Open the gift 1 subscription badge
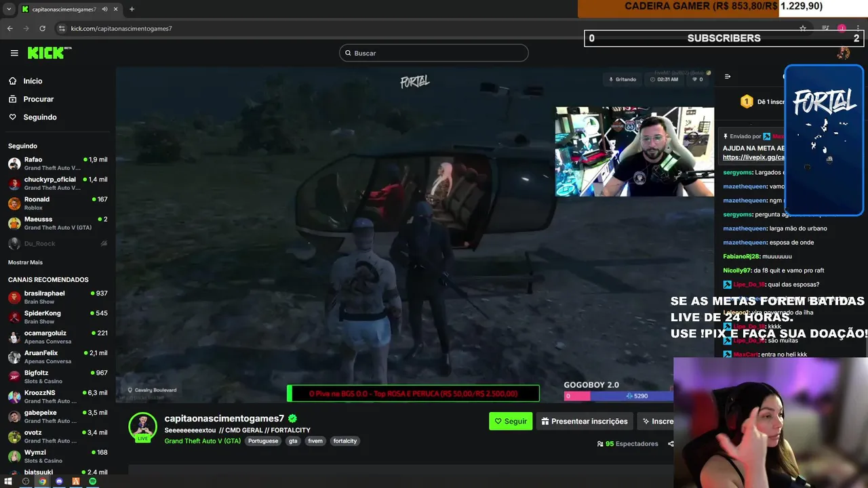Screen dimensions: 868x488 point(747,102)
